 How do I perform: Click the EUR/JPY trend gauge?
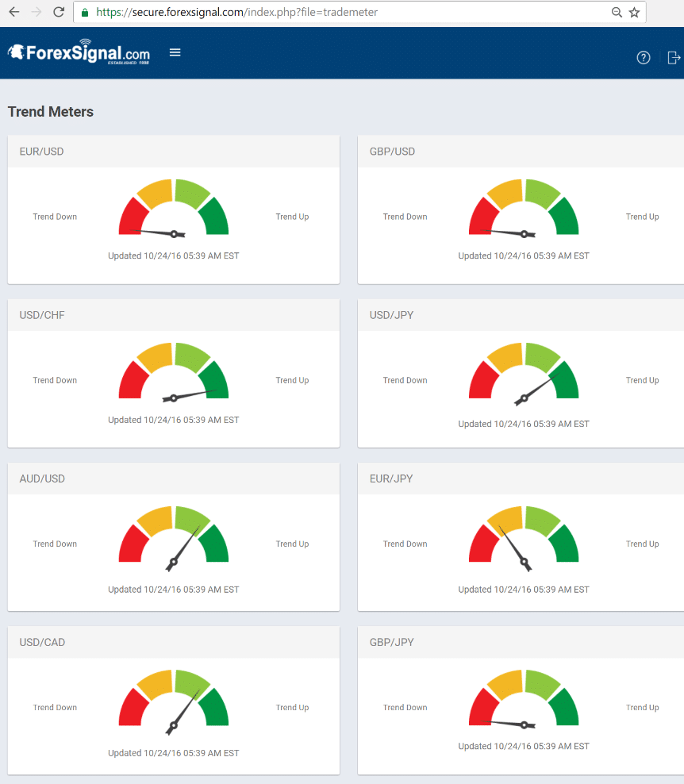coord(524,539)
